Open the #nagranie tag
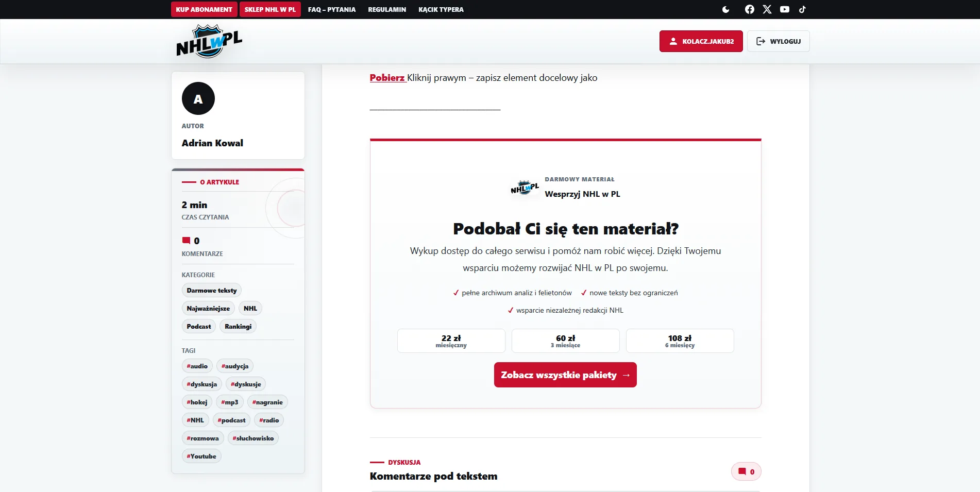The width and height of the screenshot is (980, 492). click(x=267, y=402)
